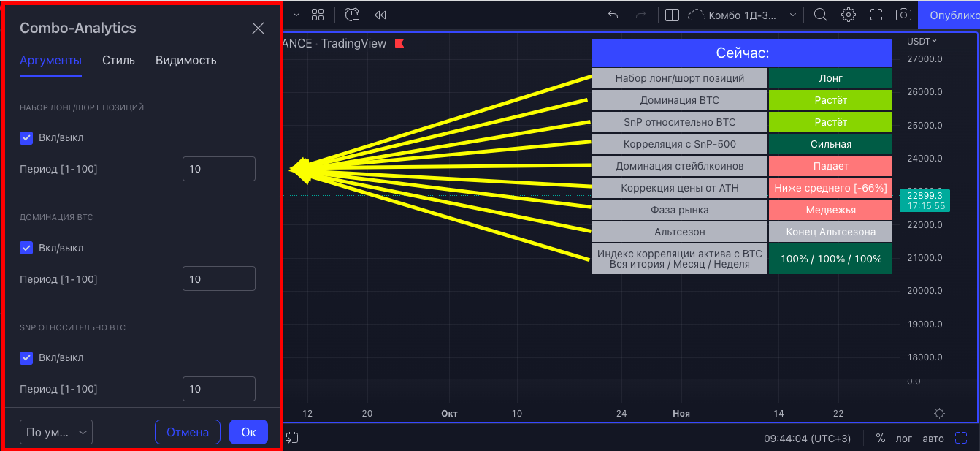Click the Доминация BTC table cell
The width and height of the screenshot is (980, 451).
coord(680,100)
